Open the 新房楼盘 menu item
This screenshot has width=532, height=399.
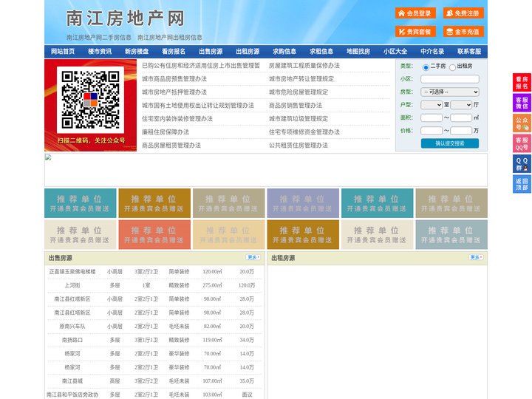pos(137,52)
